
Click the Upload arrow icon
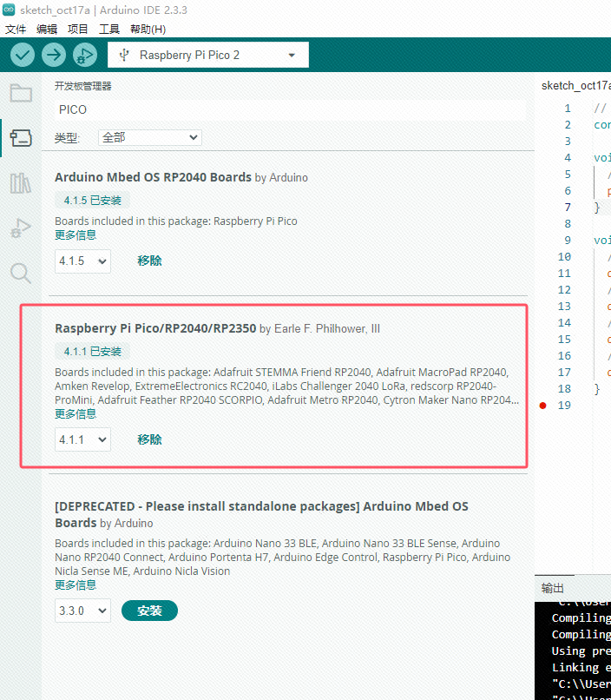coord(54,55)
